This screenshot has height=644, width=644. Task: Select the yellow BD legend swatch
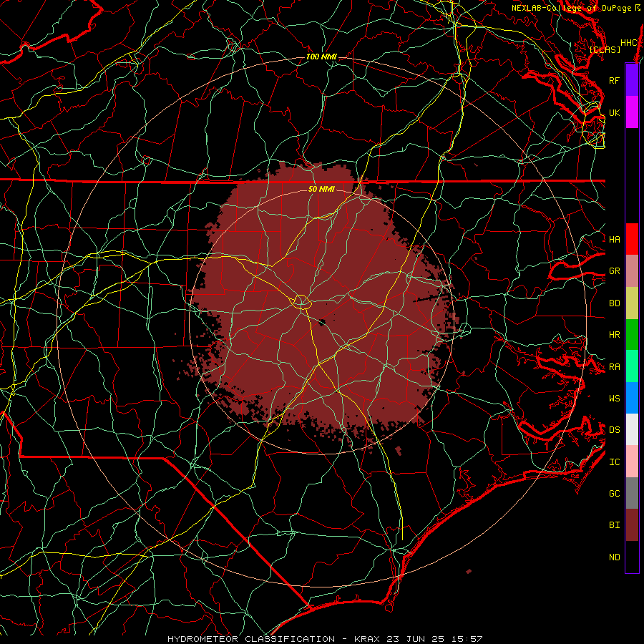632,303
